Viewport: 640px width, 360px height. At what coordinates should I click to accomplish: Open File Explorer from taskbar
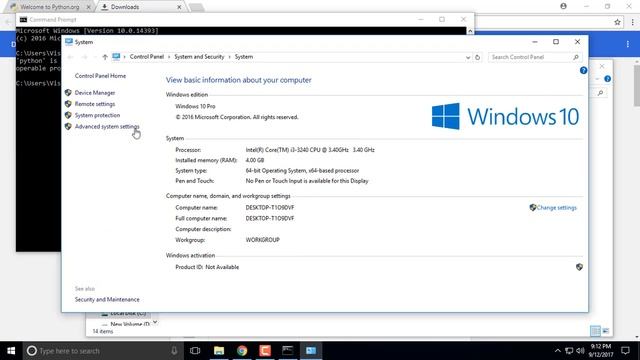click(219, 351)
